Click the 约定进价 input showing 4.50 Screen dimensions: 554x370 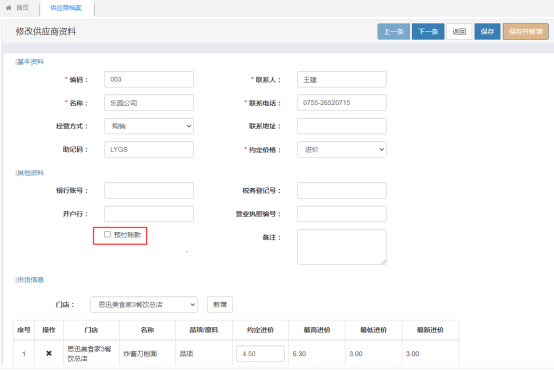[x=260, y=353]
